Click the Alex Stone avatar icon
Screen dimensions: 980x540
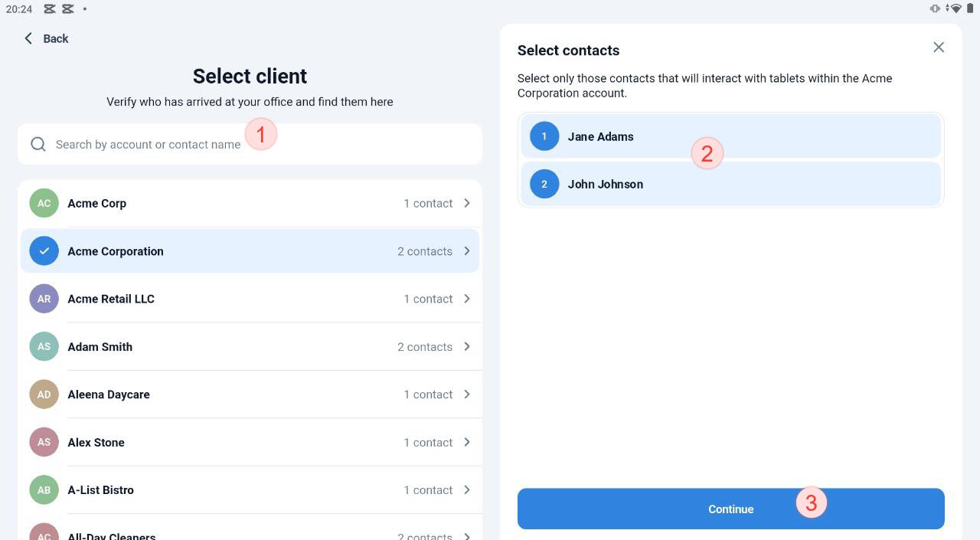pos(44,442)
